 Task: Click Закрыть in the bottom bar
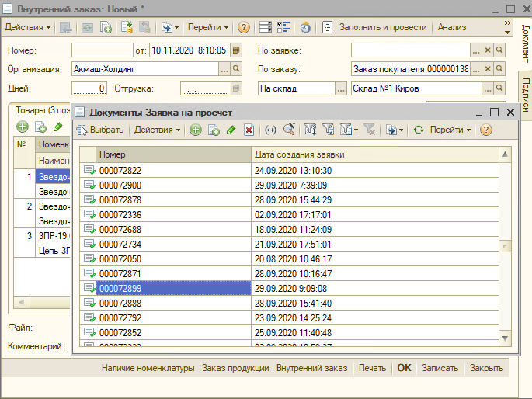tap(486, 368)
